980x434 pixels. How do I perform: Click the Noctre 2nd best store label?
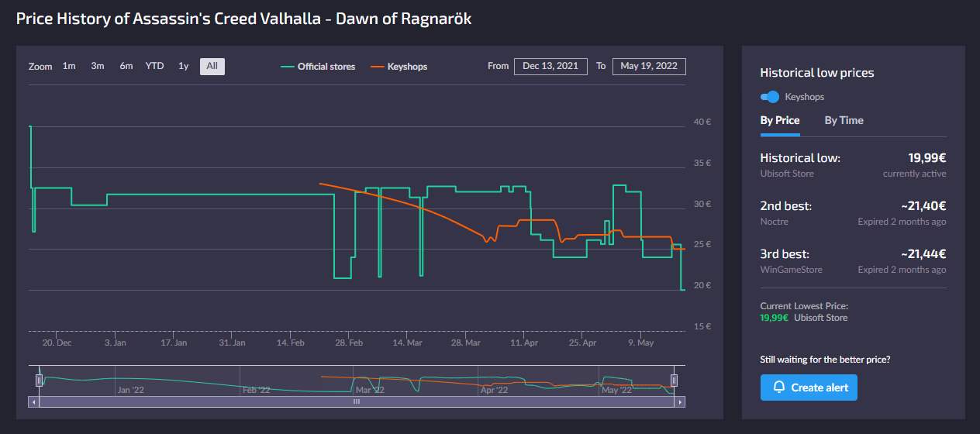[775, 222]
